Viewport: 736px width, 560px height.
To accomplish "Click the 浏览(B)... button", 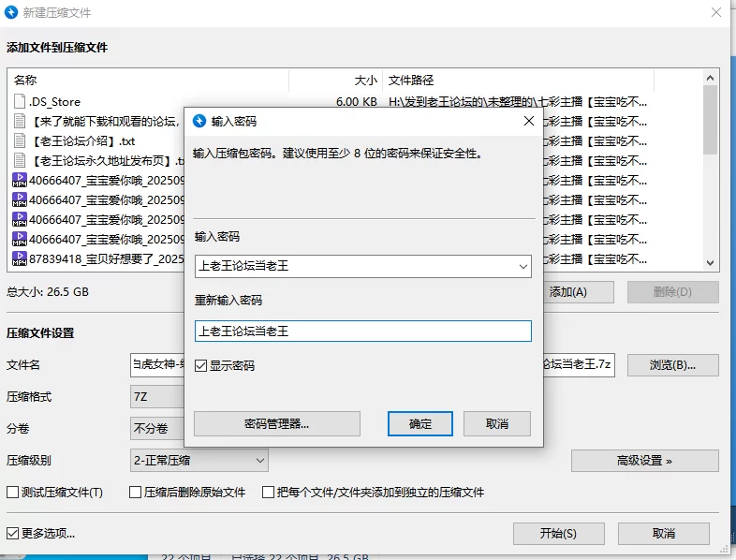I will coord(672,365).
